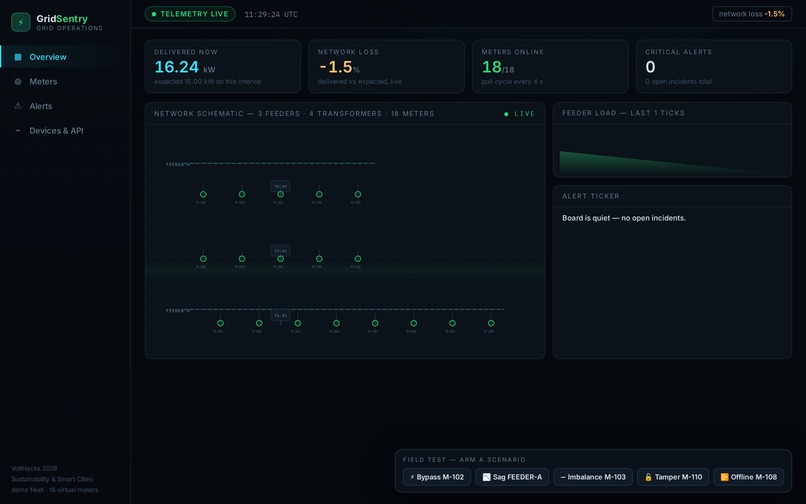The height and width of the screenshot is (504, 806).
Task: Click 'poll cycle every 4 s' text
Action: 512,81
